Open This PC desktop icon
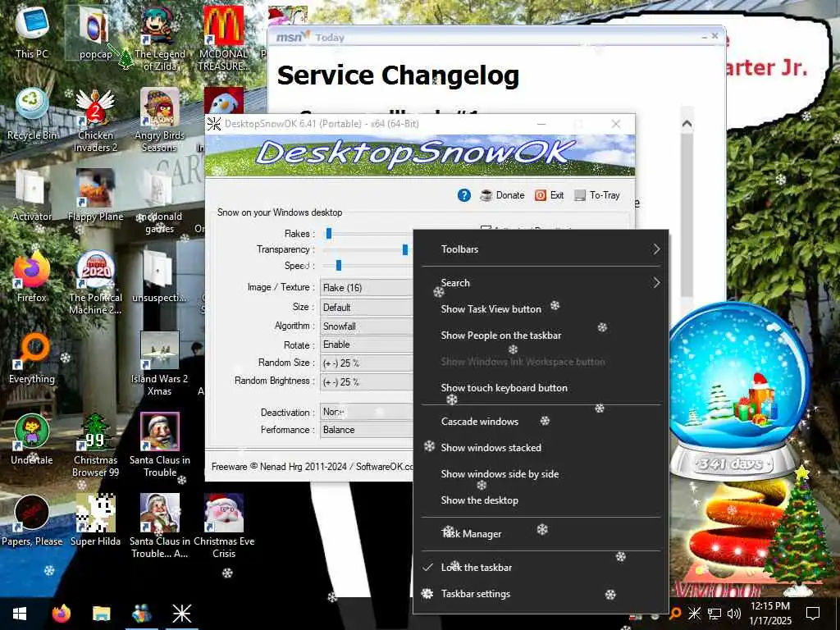Image resolution: width=840 pixels, height=630 pixels. [x=32, y=32]
